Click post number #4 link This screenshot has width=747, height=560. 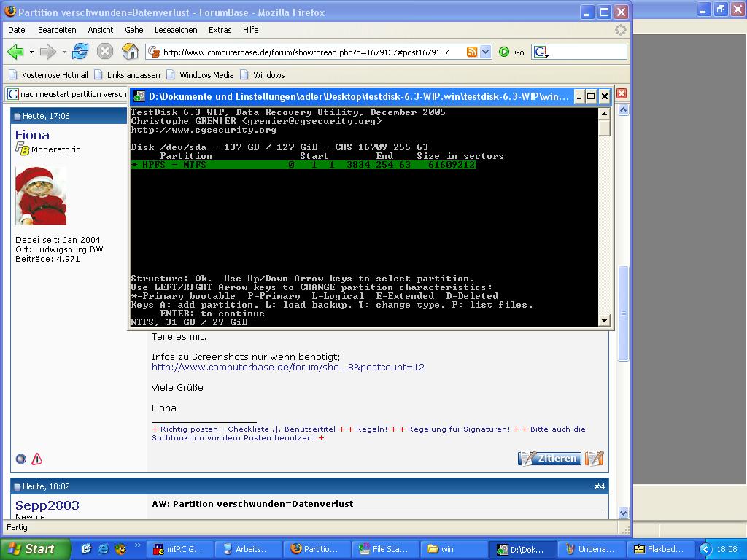[600, 486]
